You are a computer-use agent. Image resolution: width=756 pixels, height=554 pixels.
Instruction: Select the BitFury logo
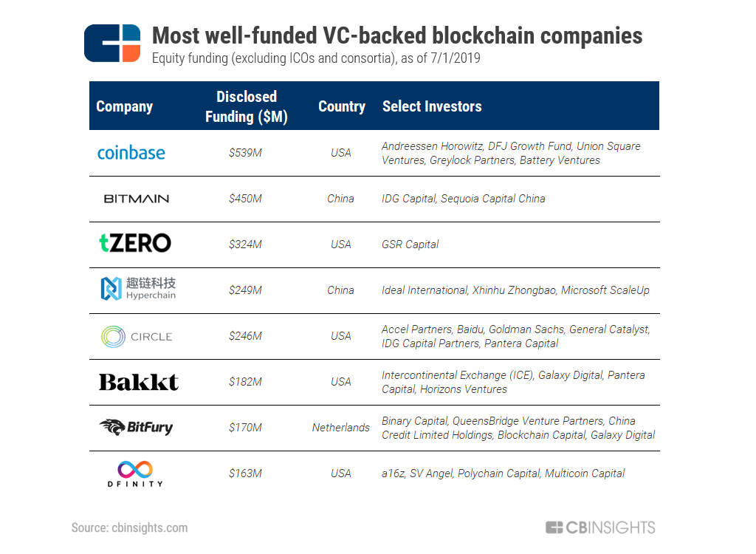pos(136,427)
